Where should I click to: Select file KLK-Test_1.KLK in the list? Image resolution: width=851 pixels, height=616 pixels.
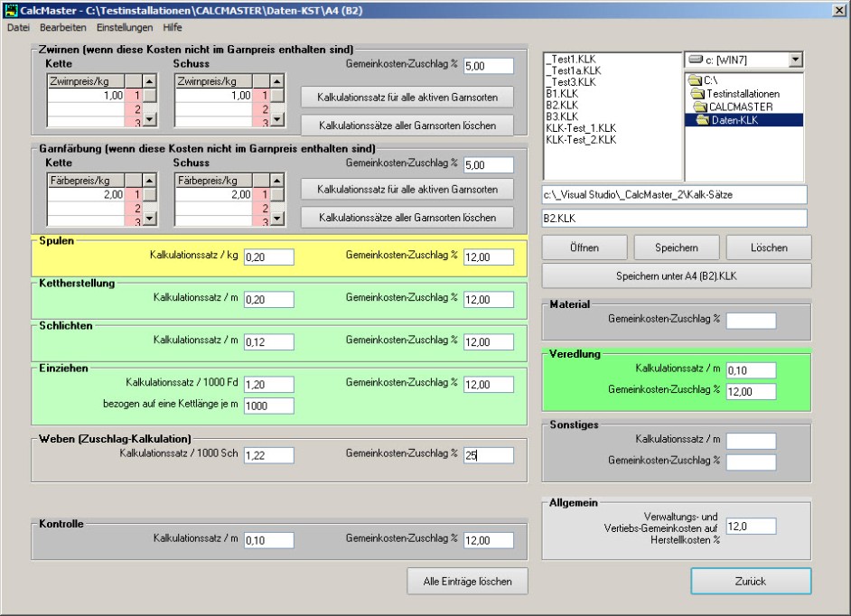pyautogui.click(x=581, y=128)
